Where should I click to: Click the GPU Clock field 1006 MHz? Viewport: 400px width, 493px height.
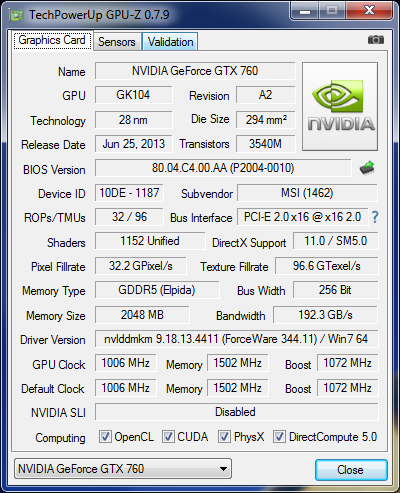[x=125, y=363]
